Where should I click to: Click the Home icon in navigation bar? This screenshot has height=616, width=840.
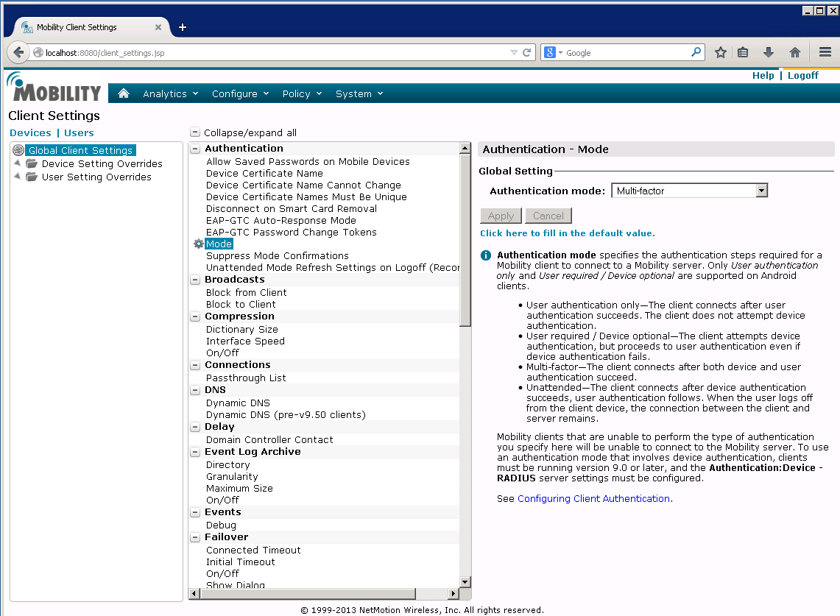(124, 93)
